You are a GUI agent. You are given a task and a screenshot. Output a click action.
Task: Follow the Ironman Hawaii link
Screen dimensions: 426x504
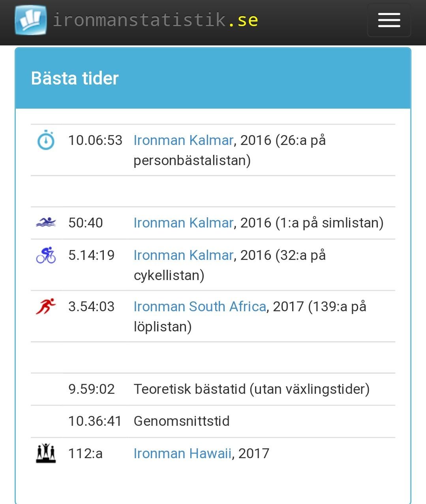182,453
